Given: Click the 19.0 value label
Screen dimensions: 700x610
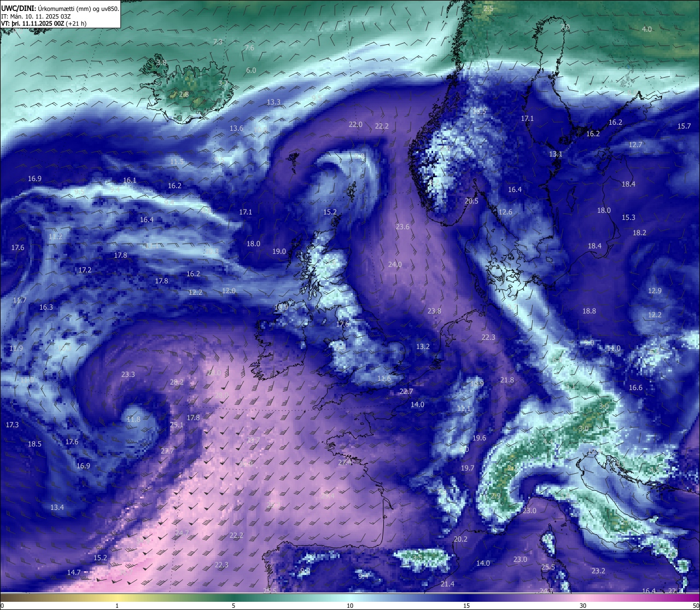Looking at the screenshot, I should coord(279,251).
